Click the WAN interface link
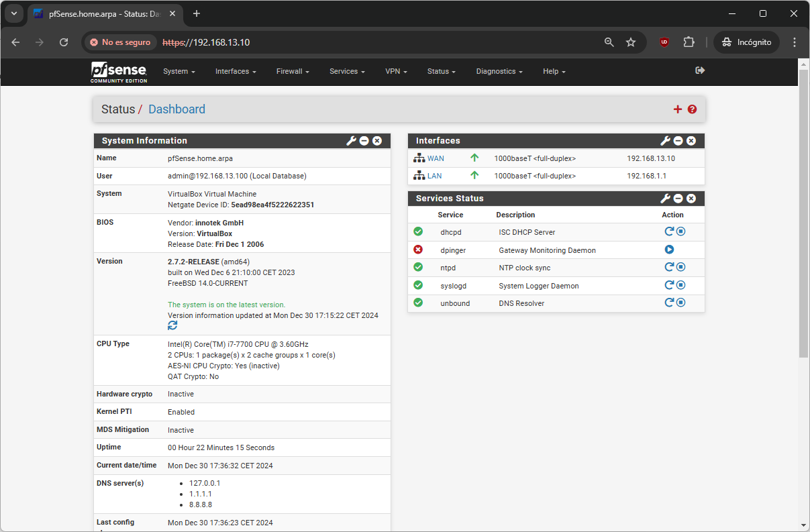Viewport: 810px width, 532px height. pyautogui.click(x=436, y=158)
